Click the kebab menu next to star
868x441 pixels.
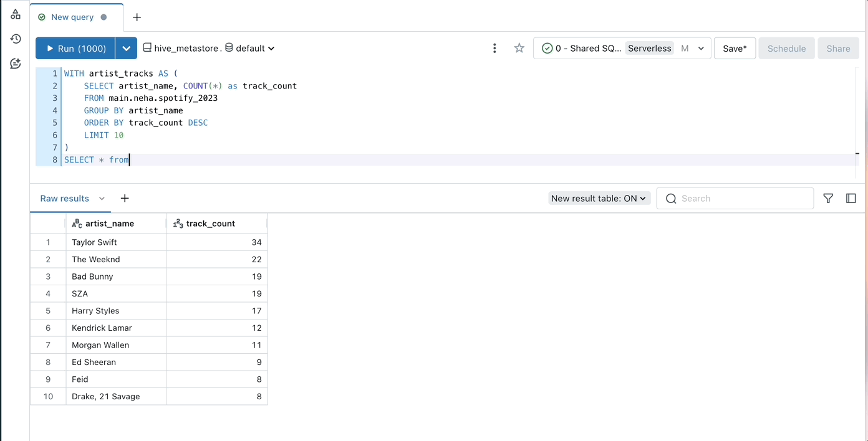pos(494,48)
